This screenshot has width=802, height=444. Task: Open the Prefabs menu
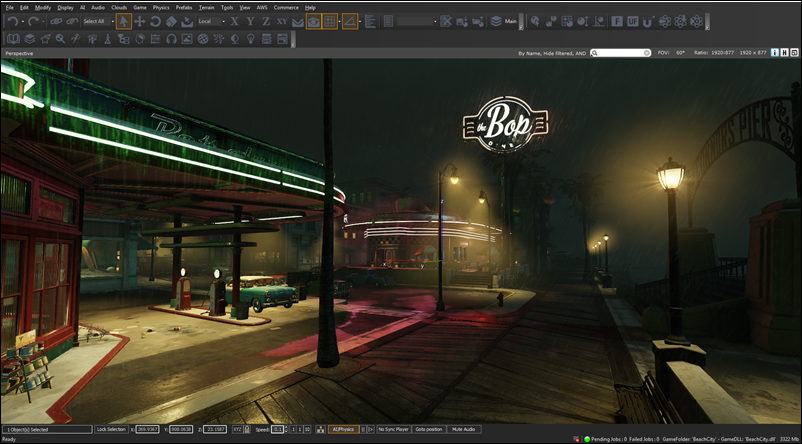[183, 7]
